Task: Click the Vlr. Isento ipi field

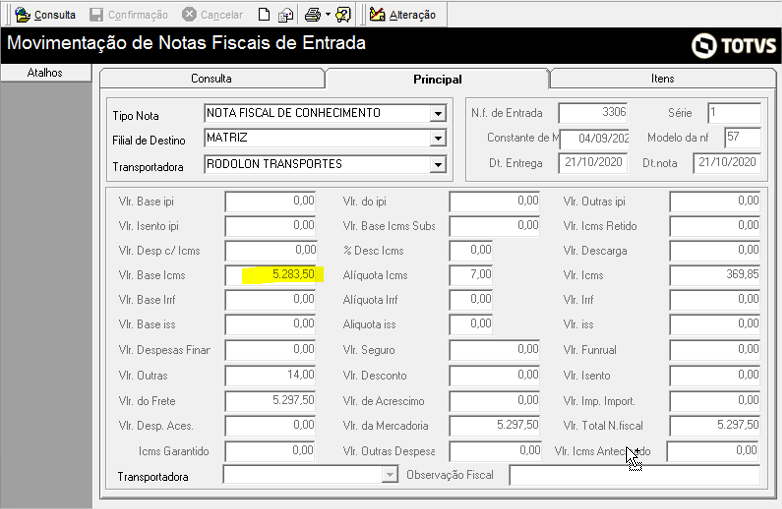Action: tap(270, 226)
